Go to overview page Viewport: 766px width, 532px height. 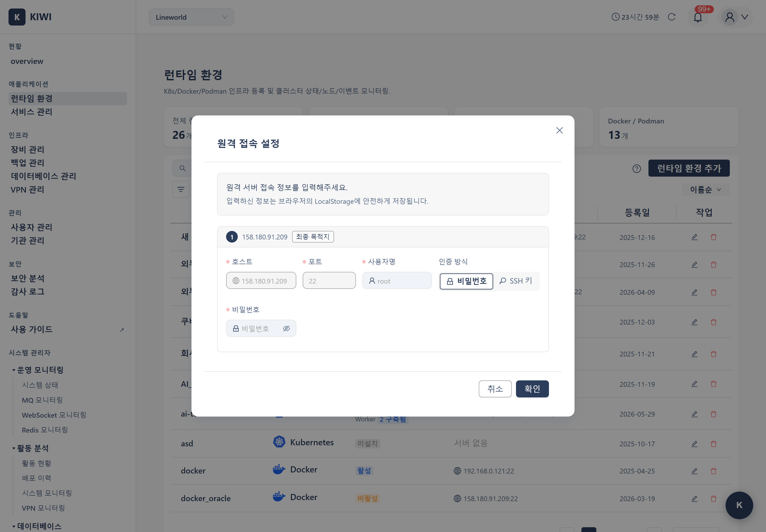click(x=27, y=61)
